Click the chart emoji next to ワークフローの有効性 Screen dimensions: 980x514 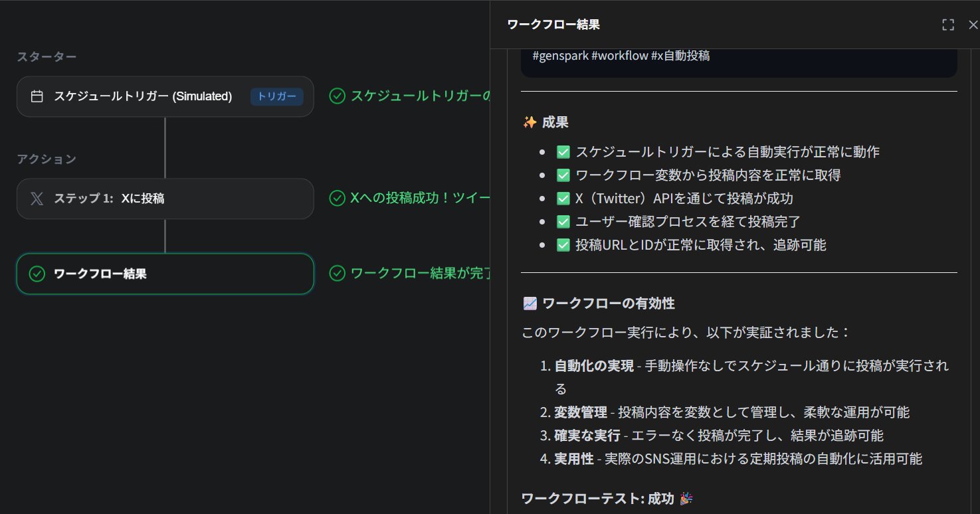[x=530, y=303]
